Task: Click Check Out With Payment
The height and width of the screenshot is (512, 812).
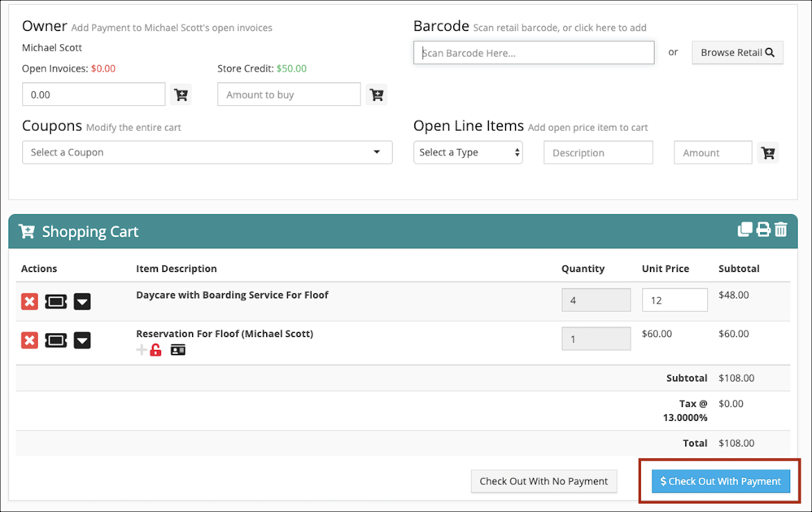Action: [720, 481]
